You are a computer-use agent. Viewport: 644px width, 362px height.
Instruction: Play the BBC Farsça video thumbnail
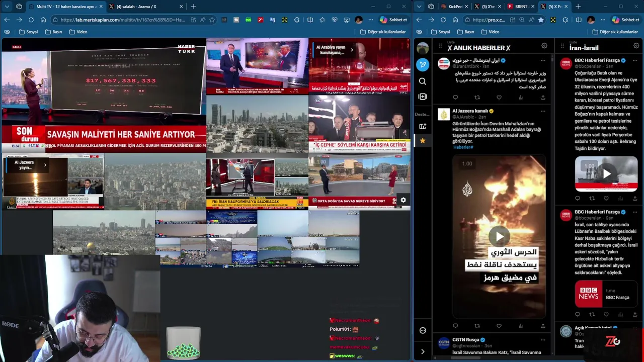pyautogui.click(x=607, y=174)
